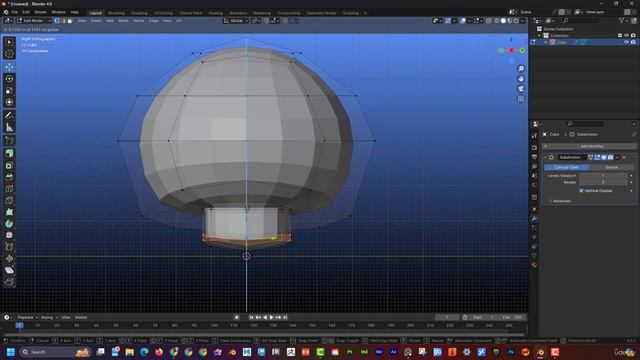Select the Poly Build tool
The height and width of the screenshot is (360, 640).
coord(9,212)
